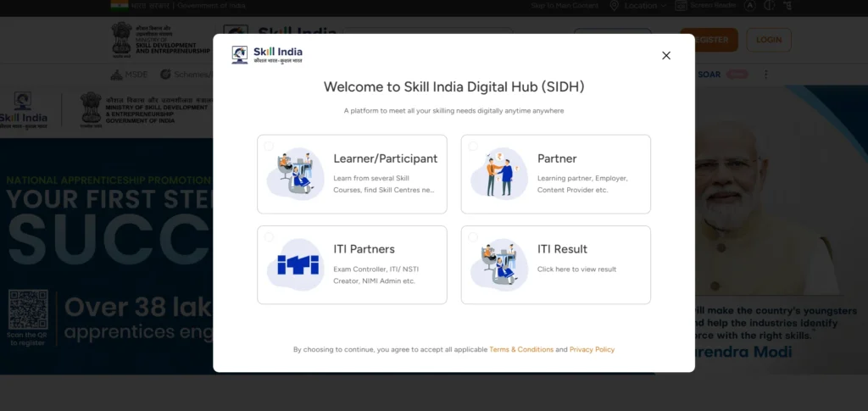Click the sitemap icon in top bar
868x411 pixels.
pyautogui.click(x=787, y=6)
